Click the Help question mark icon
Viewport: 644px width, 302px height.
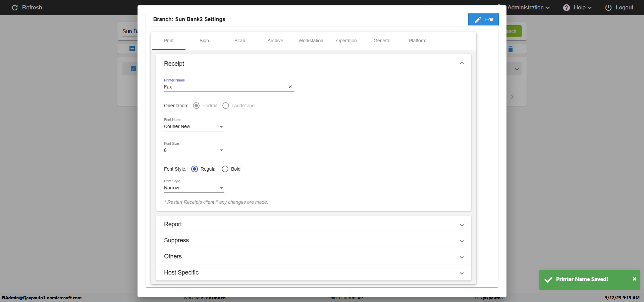pyautogui.click(x=566, y=8)
